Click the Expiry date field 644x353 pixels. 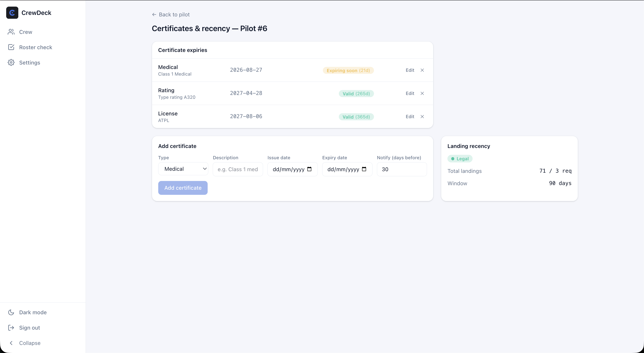click(x=347, y=169)
